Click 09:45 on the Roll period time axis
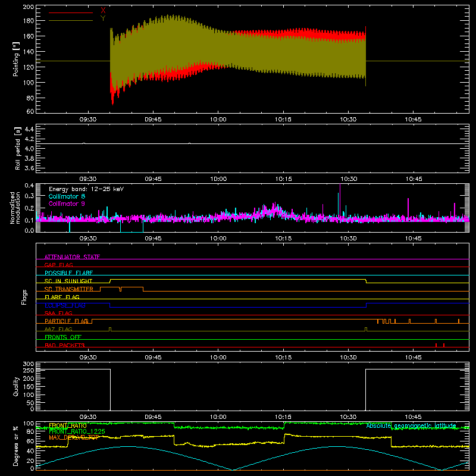The image size is (476, 476). pyautogui.click(x=154, y=179)
